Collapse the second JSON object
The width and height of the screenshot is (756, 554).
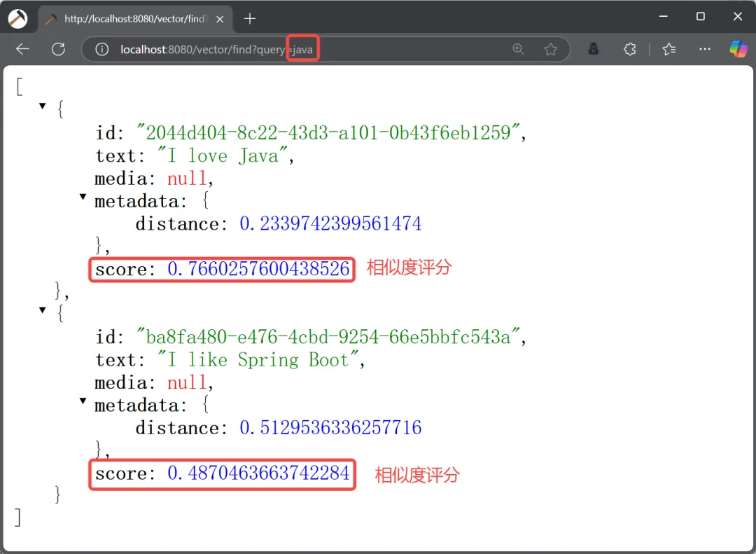[43, 310]
